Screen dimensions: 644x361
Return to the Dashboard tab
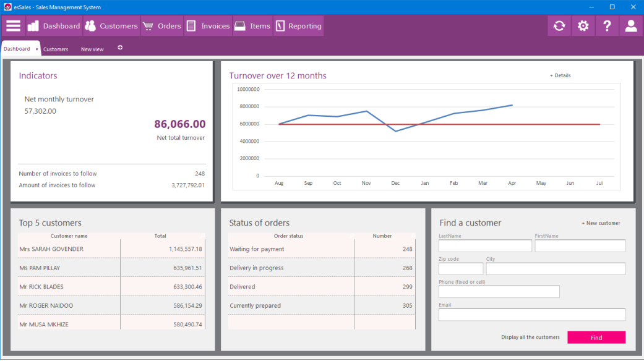(x=16, y=48)
